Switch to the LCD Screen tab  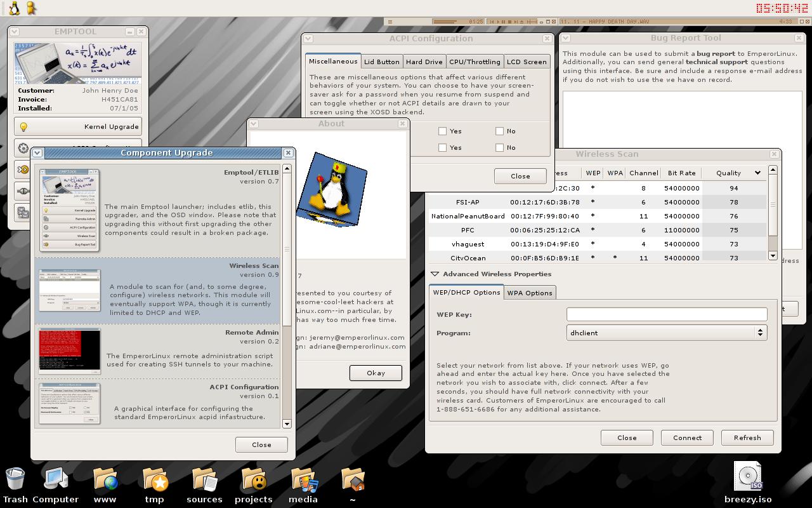(x=526, y=62)
